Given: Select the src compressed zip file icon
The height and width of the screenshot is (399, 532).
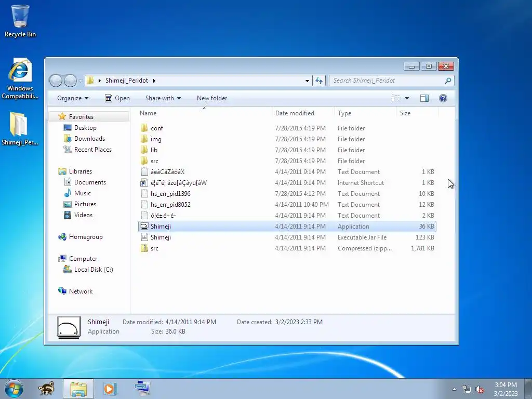Looking at the screenshot, I should click(x=144, y=248).
